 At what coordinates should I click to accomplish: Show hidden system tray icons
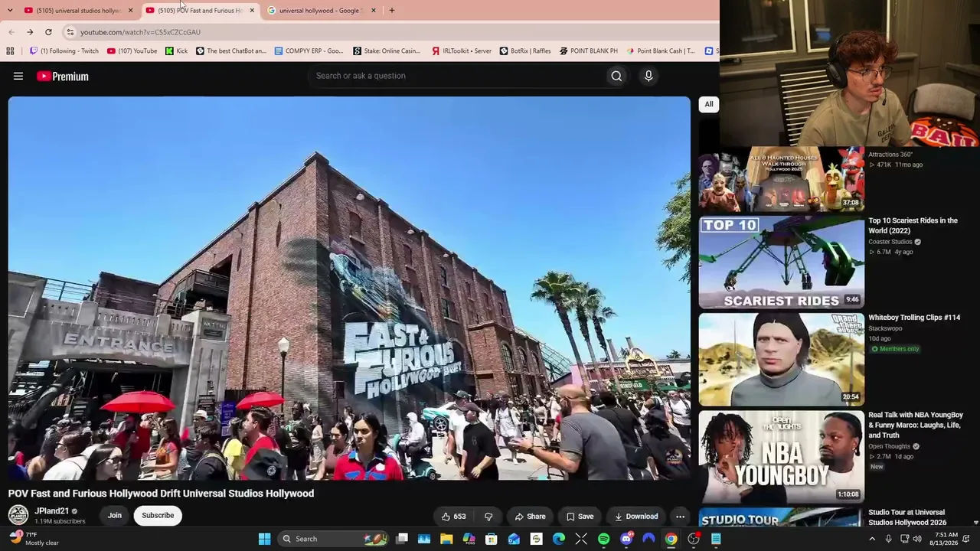[x=871, y=539]
